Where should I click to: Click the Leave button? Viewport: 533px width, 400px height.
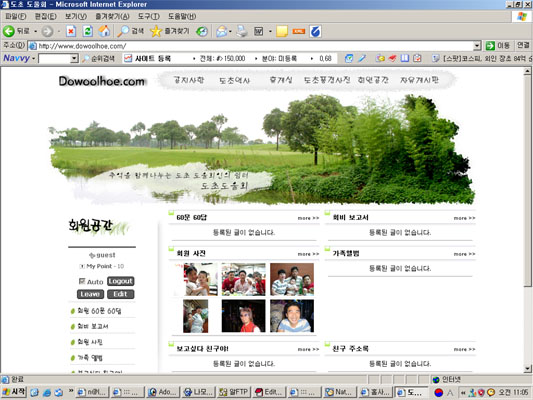90,294
